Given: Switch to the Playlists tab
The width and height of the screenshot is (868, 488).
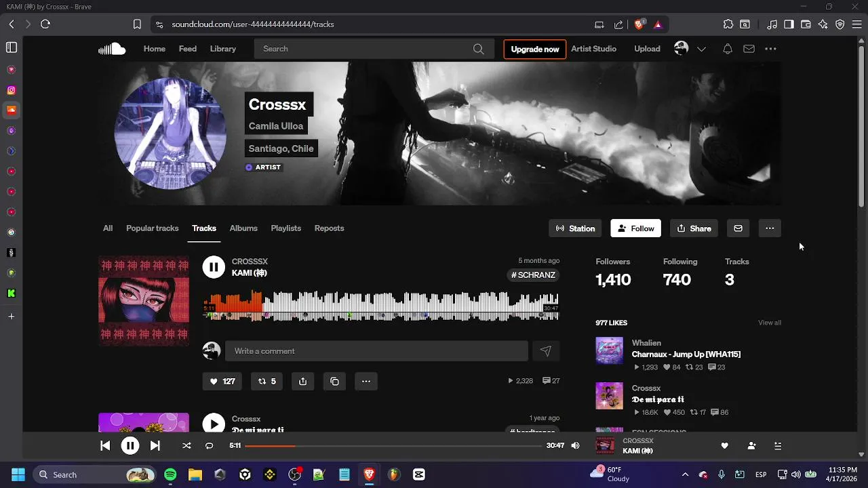Looking at the screenshot, I should point(286,228).
